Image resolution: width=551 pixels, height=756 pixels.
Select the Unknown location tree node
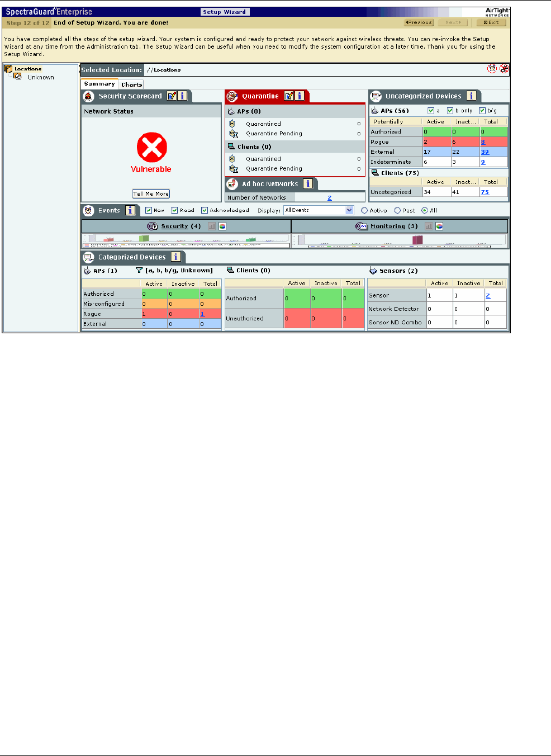41,77
